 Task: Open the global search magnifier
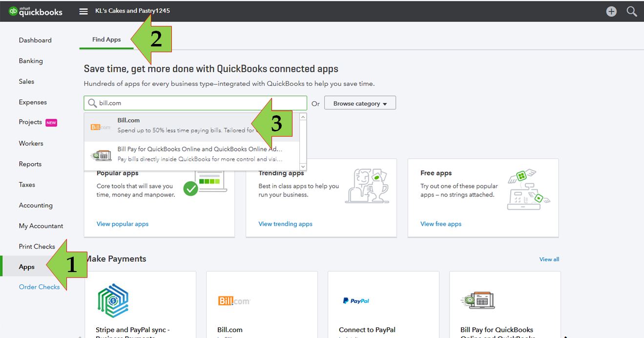[632, 11]
